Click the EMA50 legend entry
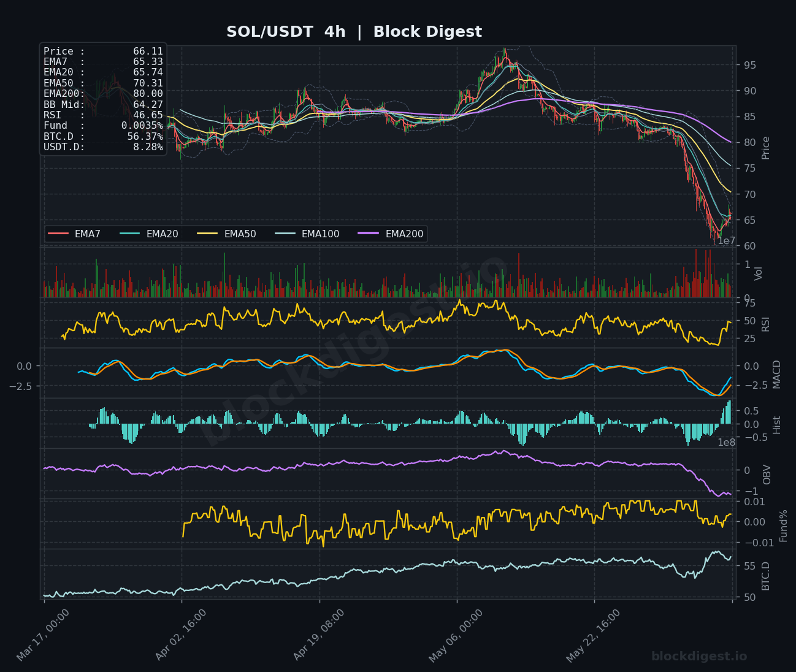The width and height of the screenshot is (796, 672). (227, 234)
